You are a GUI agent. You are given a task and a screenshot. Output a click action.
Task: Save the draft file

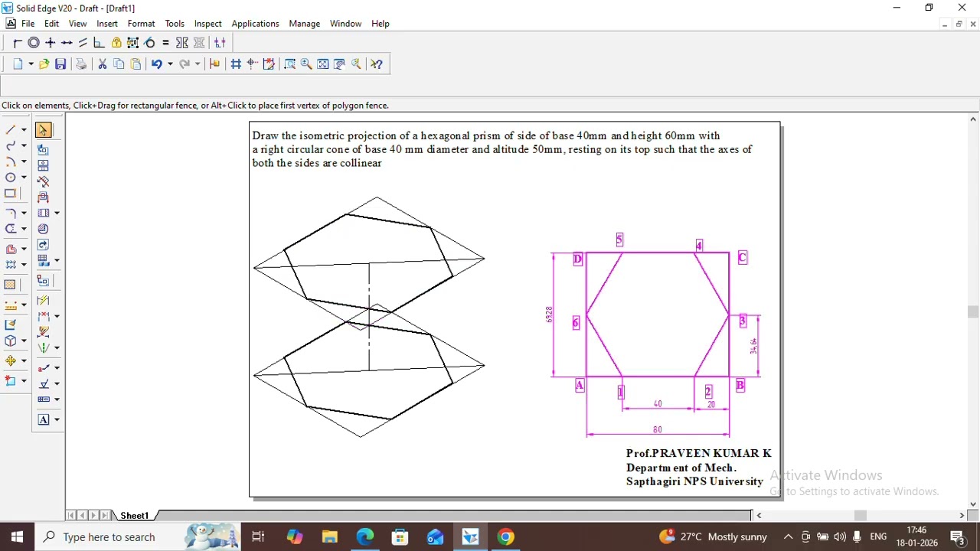point(60,64)
